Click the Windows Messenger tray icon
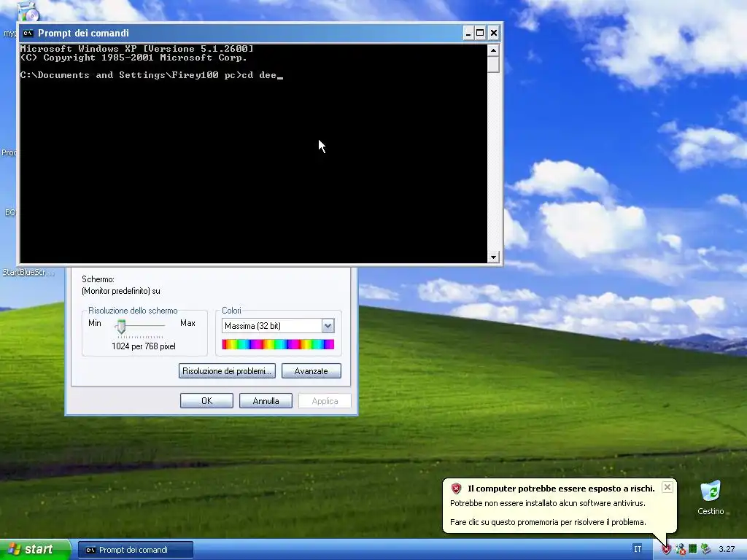 pyautogui.click(x=680, y=549)
